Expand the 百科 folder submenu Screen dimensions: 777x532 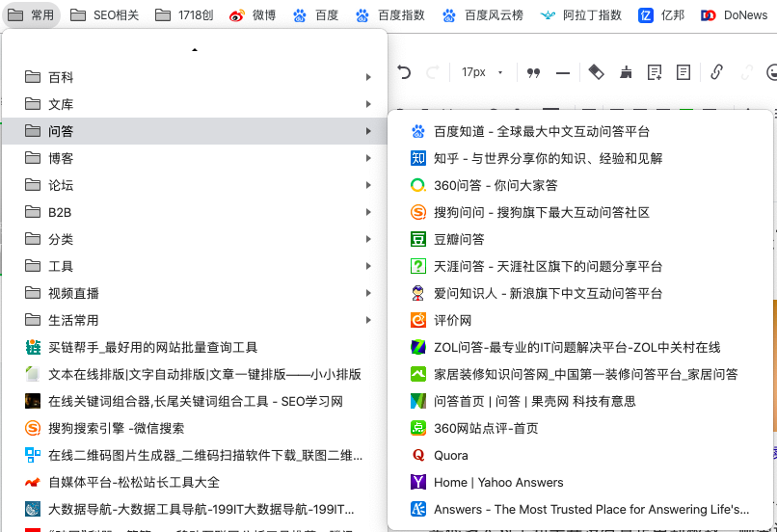[196, 77]
